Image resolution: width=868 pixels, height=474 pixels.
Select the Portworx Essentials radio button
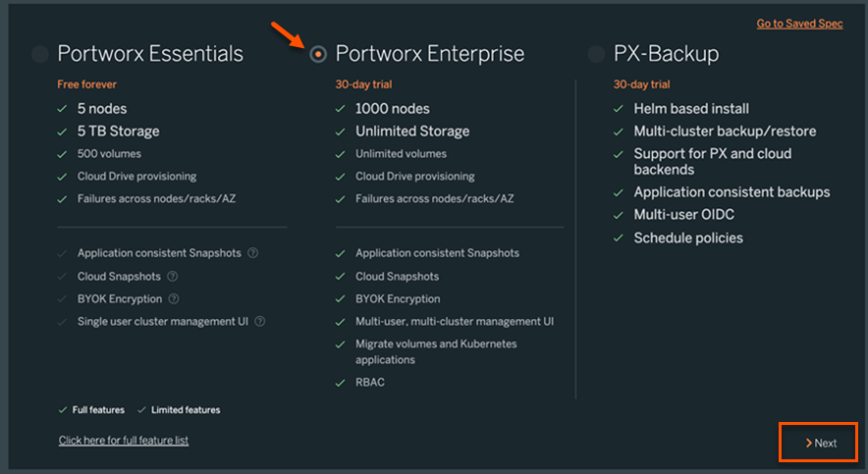(40, 54)
